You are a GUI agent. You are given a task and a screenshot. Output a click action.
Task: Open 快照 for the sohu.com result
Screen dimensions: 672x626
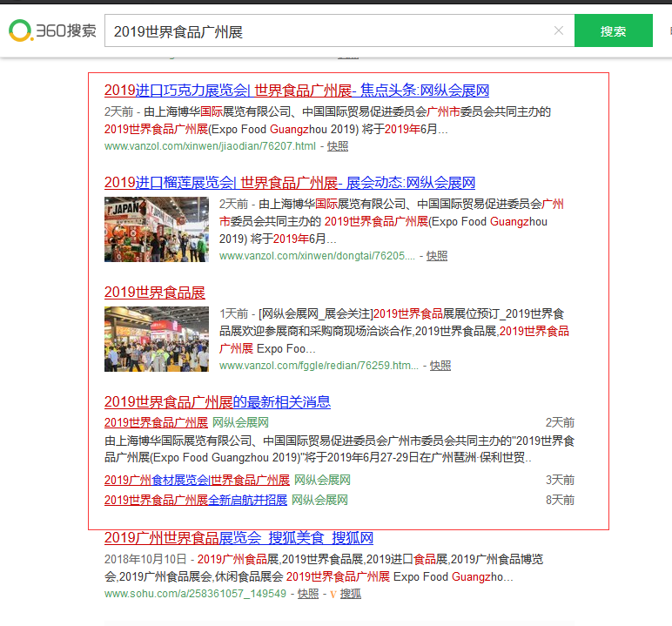(x=308, y=594)
